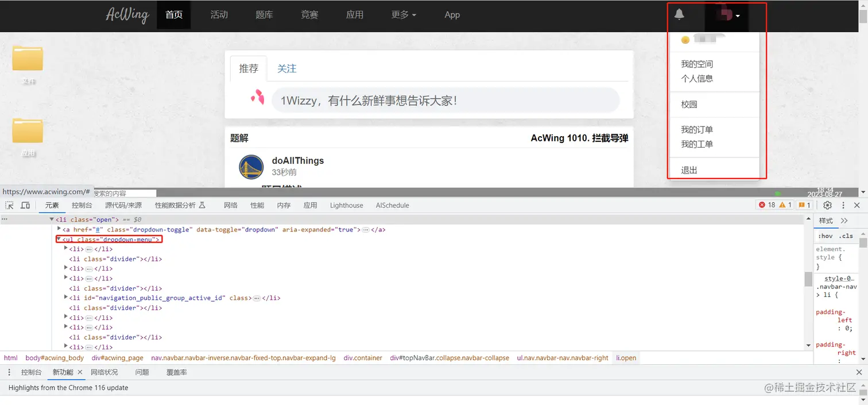
Task: Toggle :hov element state panel
Action: [825, 236]
